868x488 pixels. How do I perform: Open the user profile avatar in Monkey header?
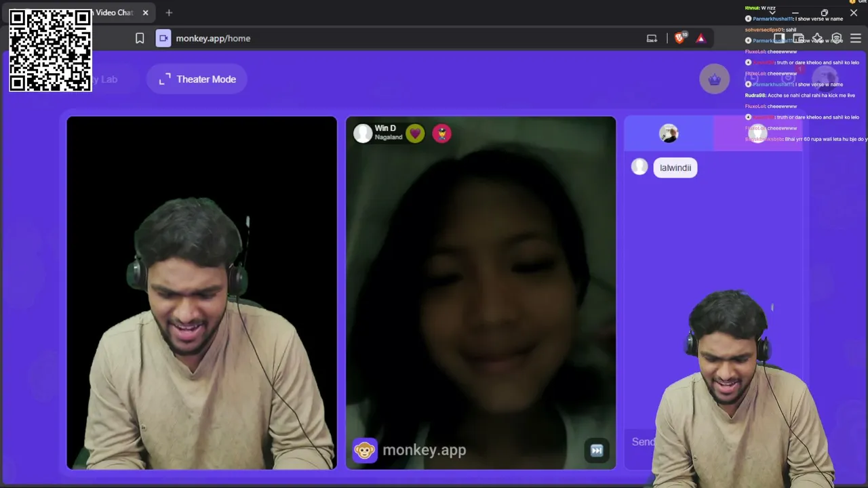click(825, 79)
